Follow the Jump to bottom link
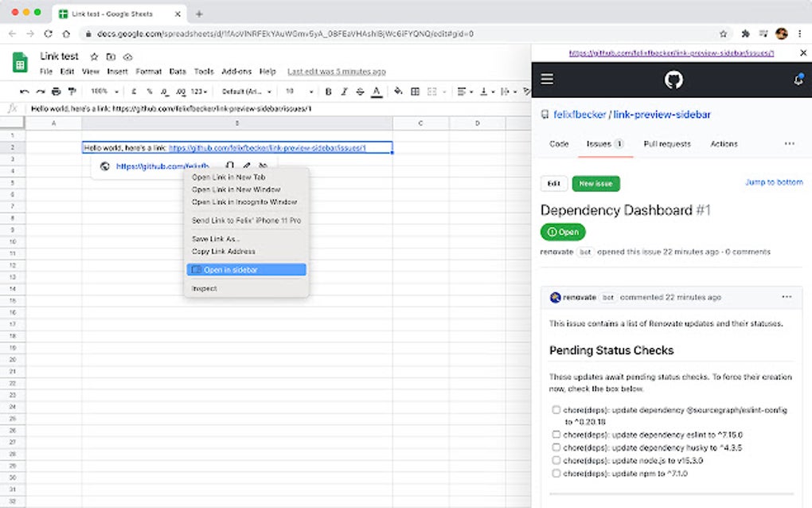812x508 pixels. point(773,182)
